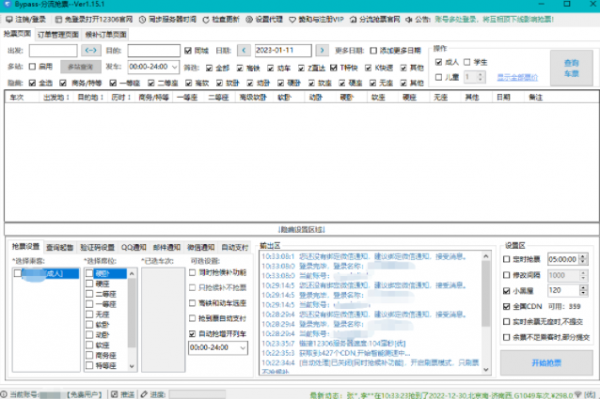Image resolution: width=600 pixels, height=399 pixels.
Task: Open the 微信通知 tab
Action: coord(201,248)
